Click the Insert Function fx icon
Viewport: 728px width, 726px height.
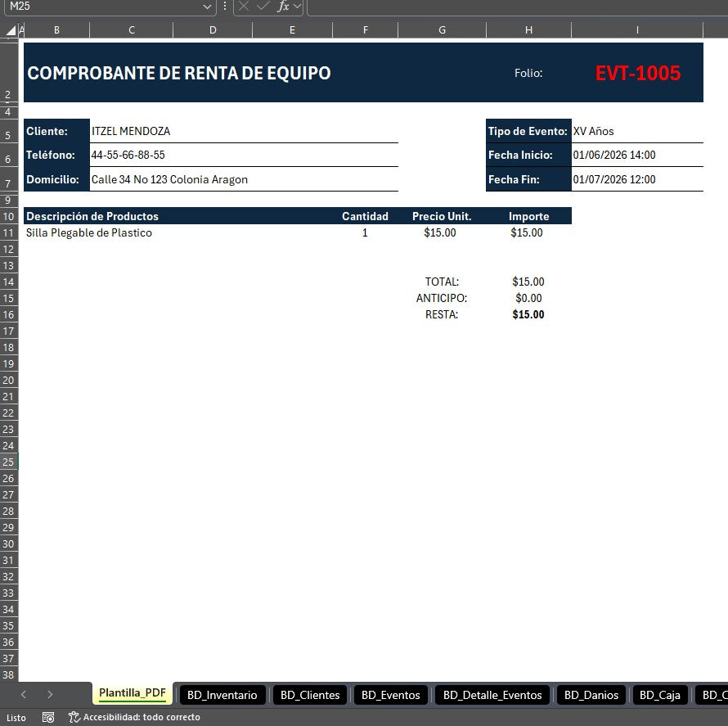(283, 7)
